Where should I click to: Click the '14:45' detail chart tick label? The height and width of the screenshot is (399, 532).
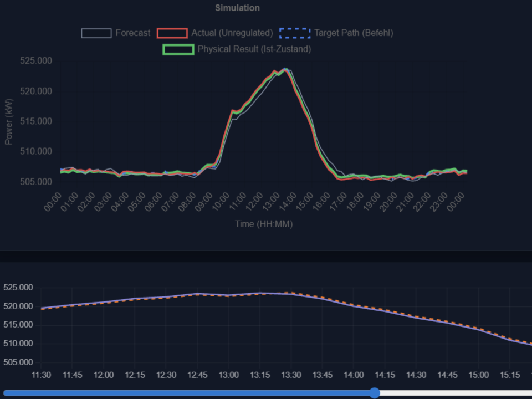(447, 375)
